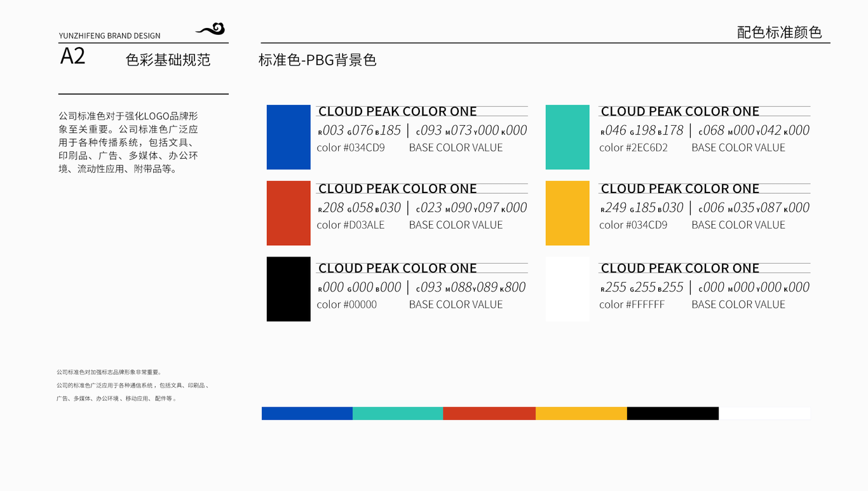Select the large red #D03ALE color square
Screen dimensions: 868x491
click(288, 213)
